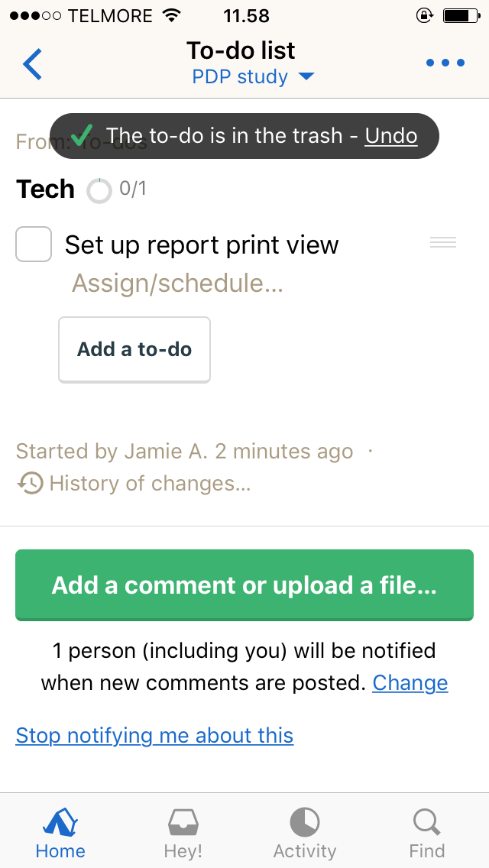489x868 pixels.
Task: Open Assign/schedule options for the to-do
Action: [177, 283]
